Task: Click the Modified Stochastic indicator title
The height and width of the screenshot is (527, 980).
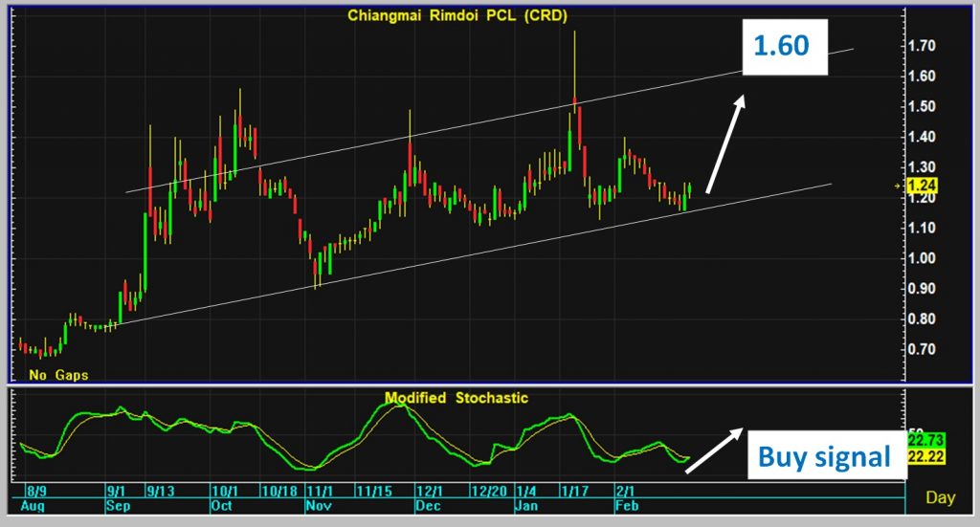Action: click(457, 398)
